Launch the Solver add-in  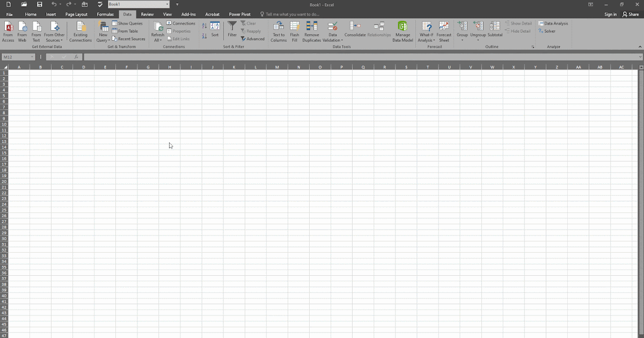pos(547,31)
